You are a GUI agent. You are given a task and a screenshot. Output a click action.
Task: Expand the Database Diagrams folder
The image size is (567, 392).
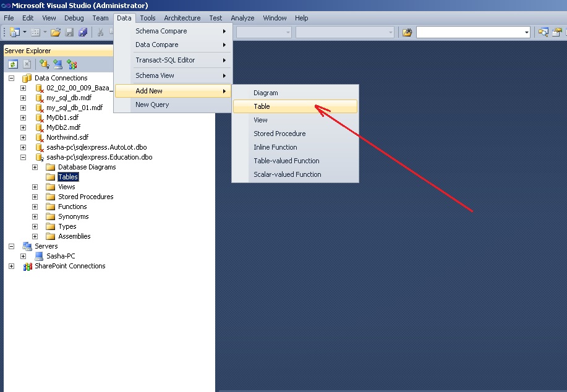click(35, 167)
